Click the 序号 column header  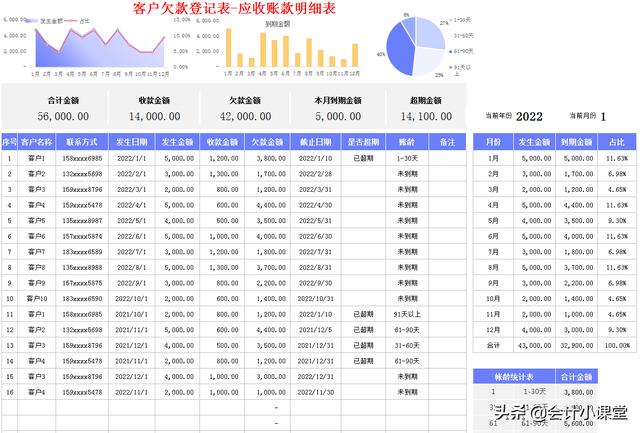(9, 142)
